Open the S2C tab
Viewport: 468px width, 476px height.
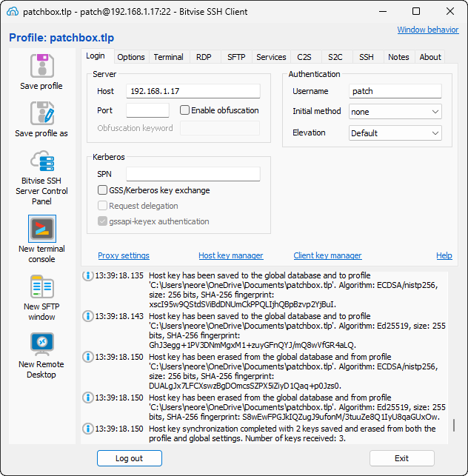pos(335,57)
